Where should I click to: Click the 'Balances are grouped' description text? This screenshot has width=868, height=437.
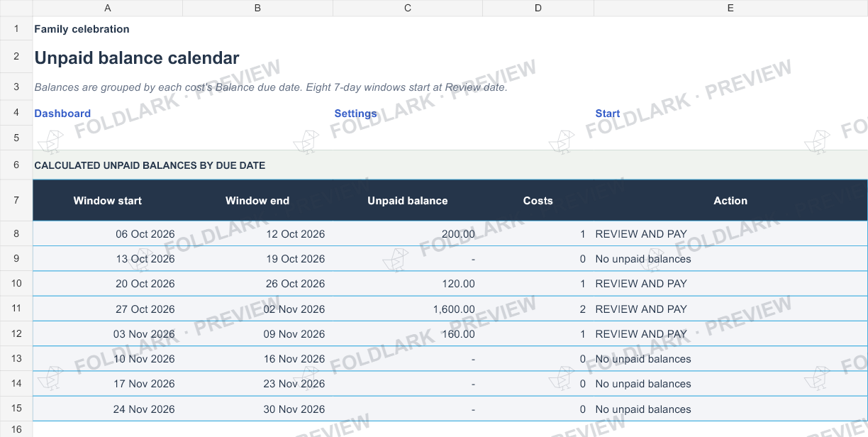(x=271, y=88)
